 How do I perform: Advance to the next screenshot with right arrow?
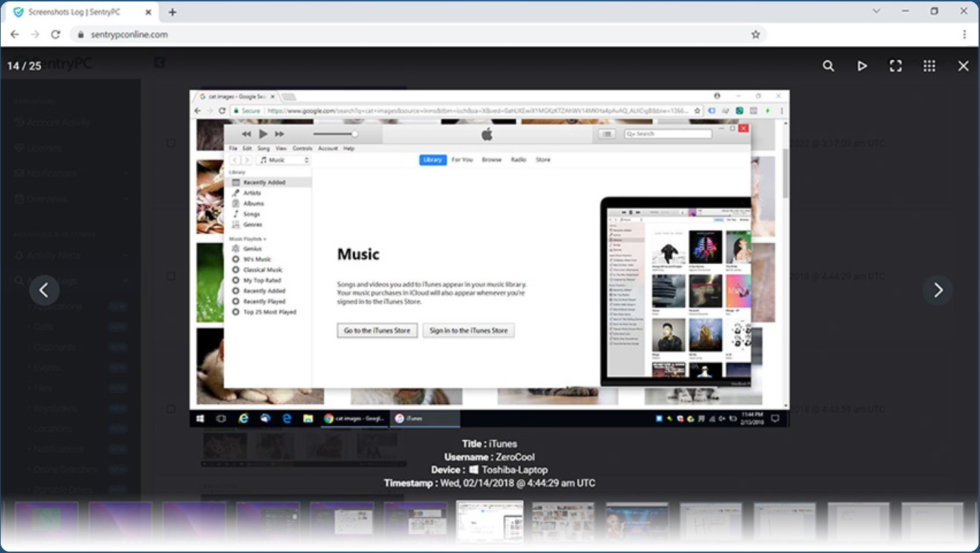937,290
